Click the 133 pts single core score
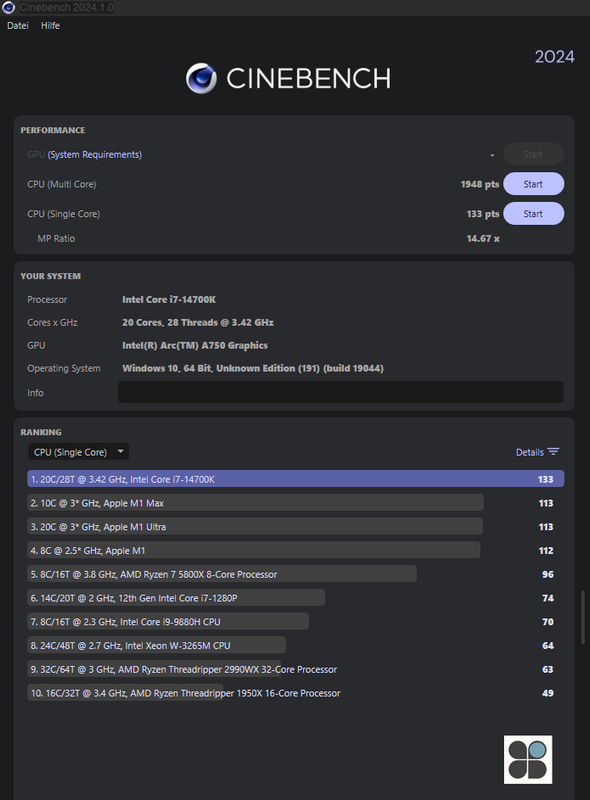The width and height of the screenshot is (590, 800). (x=483, y=214)
